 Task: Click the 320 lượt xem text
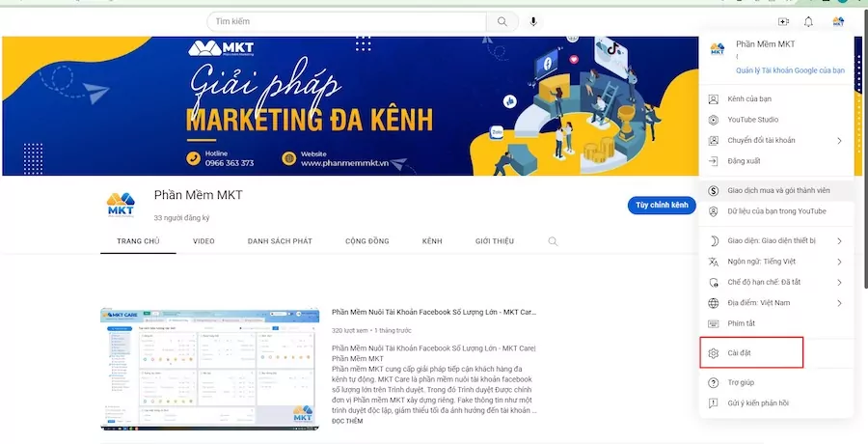point(349,331)
